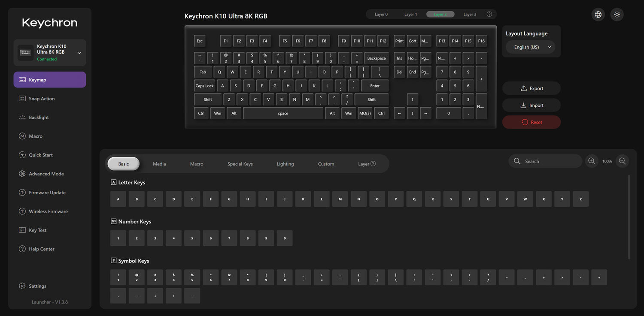Select the Media keycode tab
This screenshot has height=316, width=644.
(159, 164)
